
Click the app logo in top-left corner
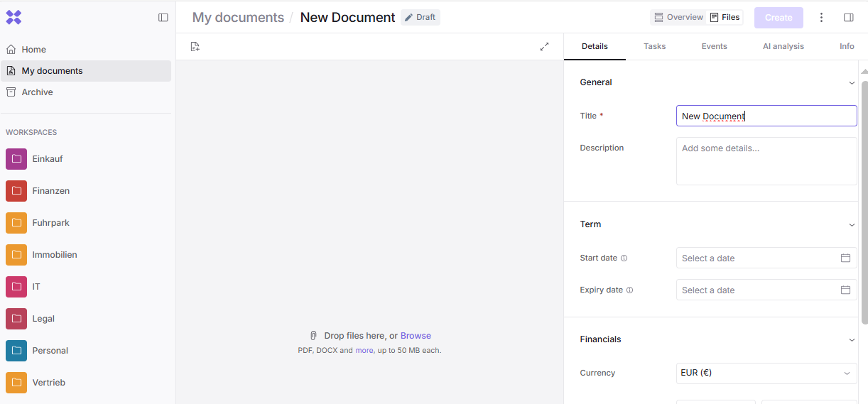point(13,18)
